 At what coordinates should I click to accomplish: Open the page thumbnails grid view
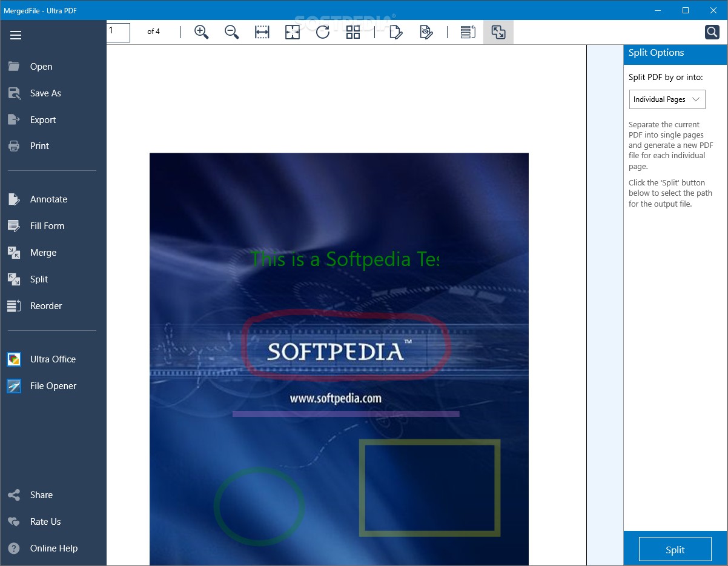click(x=353, y=32)
